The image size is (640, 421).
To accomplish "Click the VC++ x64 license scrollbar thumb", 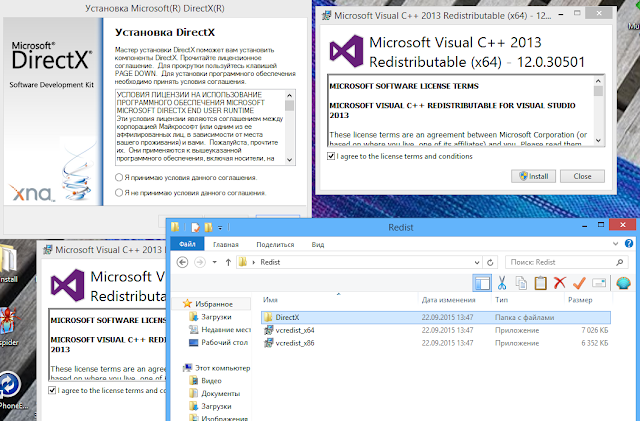I will click(x=598, y=91).
